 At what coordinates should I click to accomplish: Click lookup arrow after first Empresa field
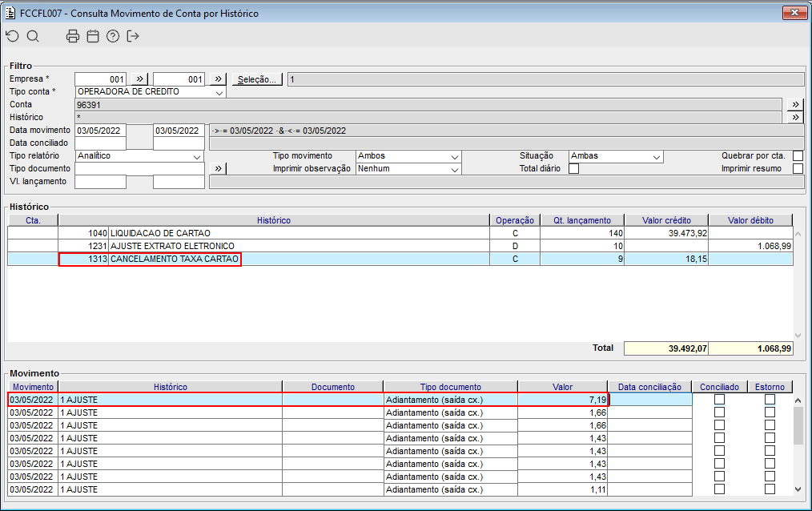140,78
